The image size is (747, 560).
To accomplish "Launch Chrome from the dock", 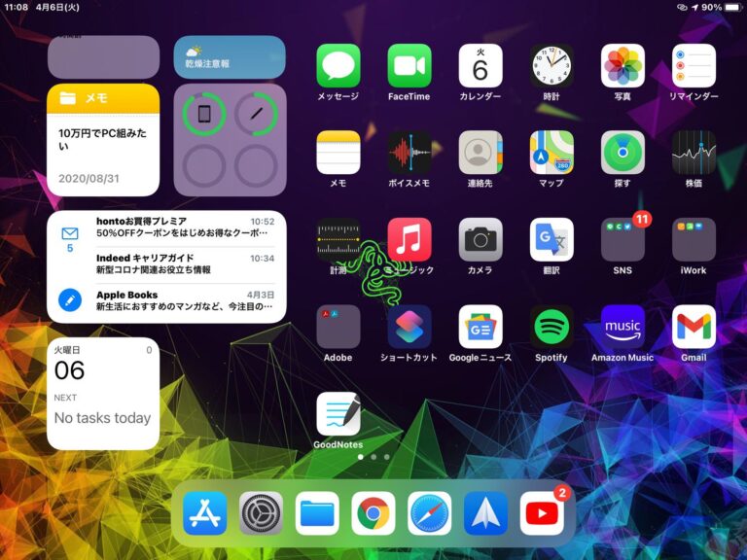I will point(373,513).
